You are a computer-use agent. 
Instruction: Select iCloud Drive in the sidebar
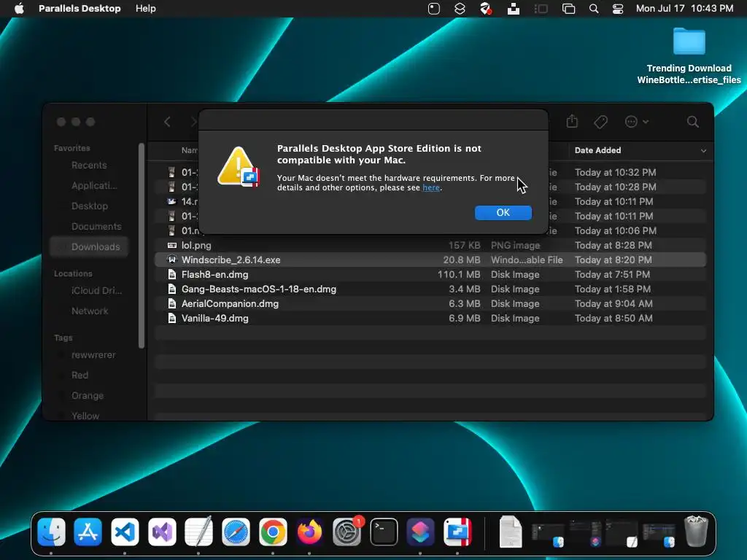tap(97, 290)
